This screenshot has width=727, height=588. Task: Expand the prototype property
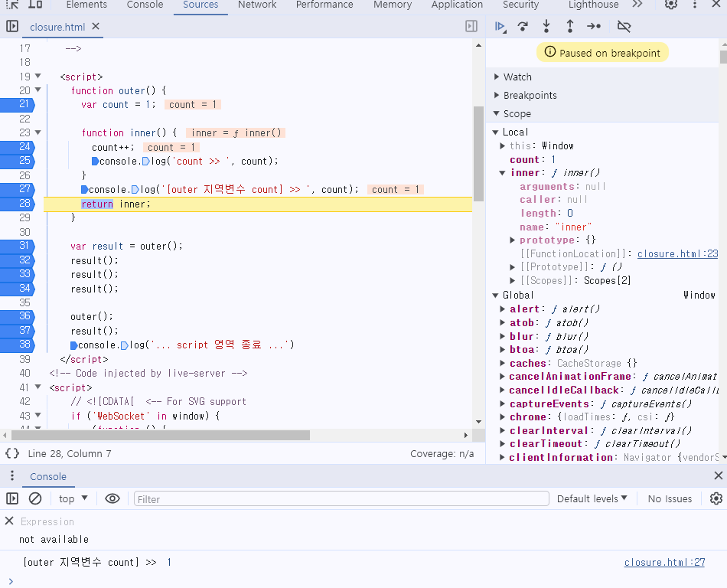click(512, 240)
